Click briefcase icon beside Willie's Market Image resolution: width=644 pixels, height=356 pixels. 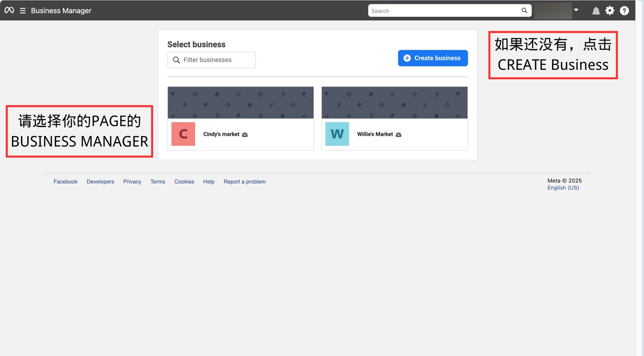[398, 135]
